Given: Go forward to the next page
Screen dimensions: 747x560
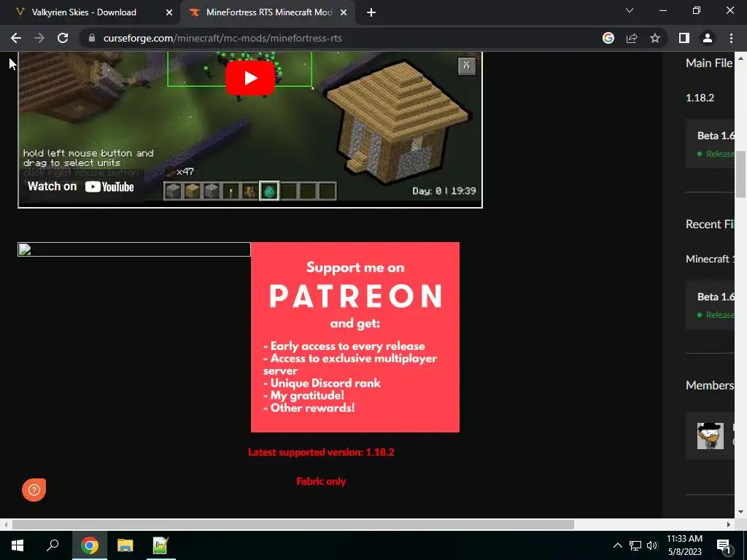Looking at the screenshot, I should coord(39,38).
